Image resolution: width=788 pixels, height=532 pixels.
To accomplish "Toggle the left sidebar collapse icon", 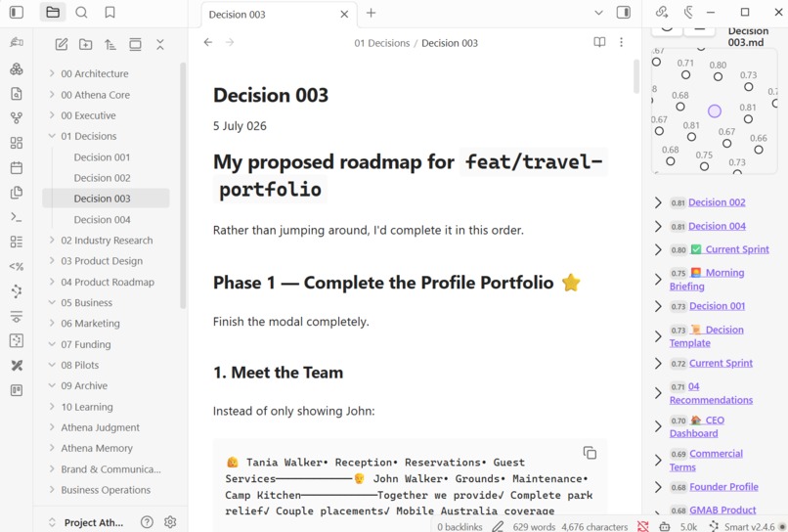I will pos(17,12).
